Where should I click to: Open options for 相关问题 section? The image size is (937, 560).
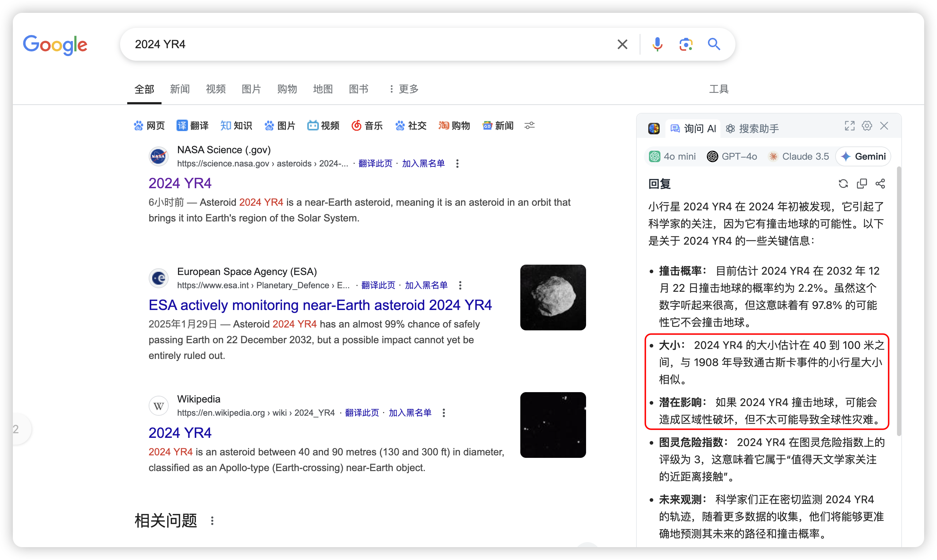pyautogui.click(x=212, y=521)
